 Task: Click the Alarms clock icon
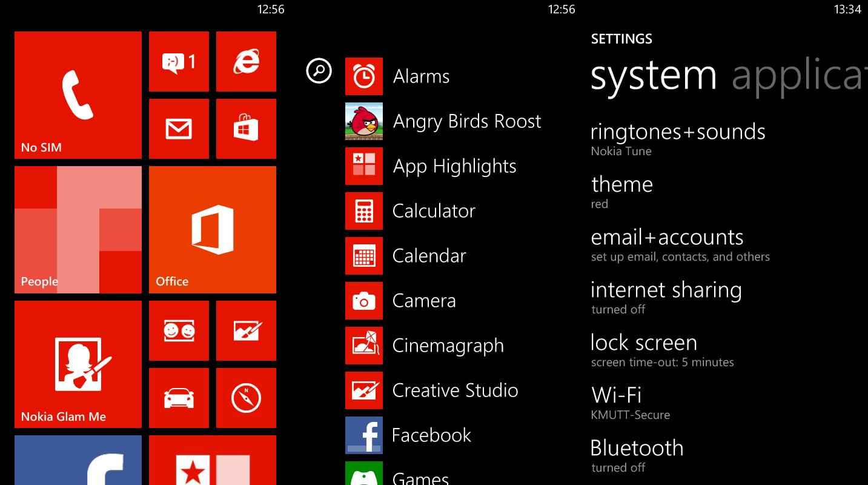pos(364,76)
